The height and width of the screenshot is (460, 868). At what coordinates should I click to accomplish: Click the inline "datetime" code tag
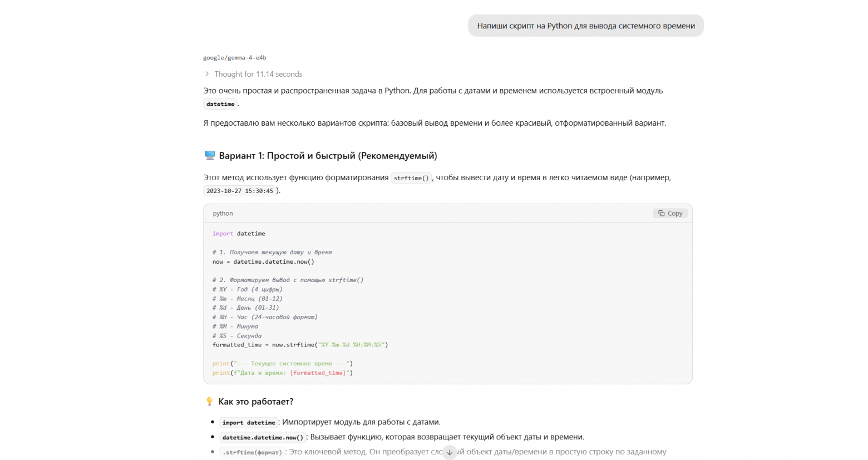pyautogui.click(x=220, y=104)
